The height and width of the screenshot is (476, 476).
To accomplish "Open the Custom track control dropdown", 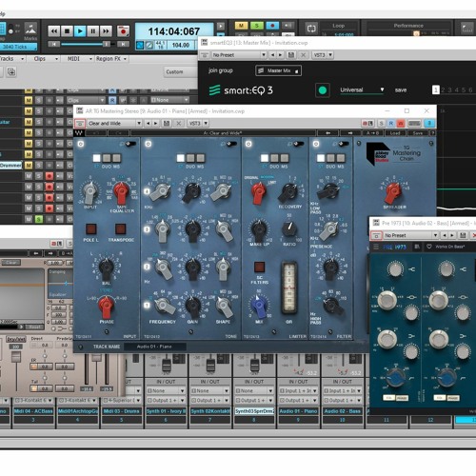I will click(x=180, y=72).
